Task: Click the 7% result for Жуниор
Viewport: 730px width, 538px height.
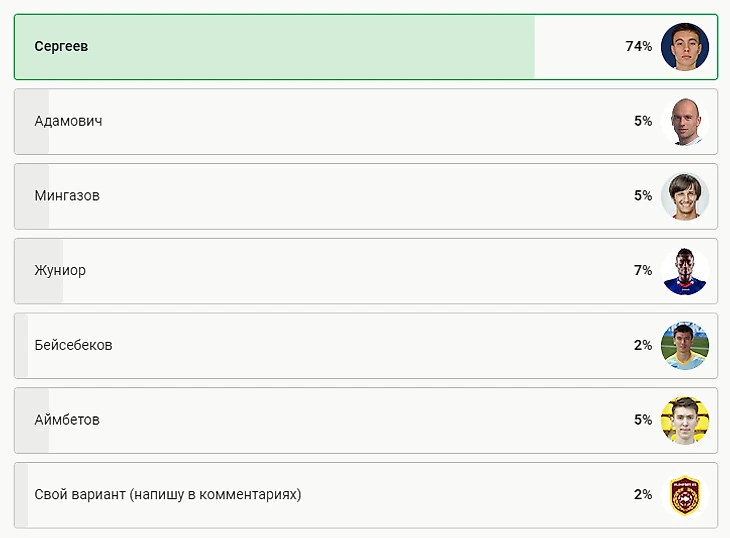Action: coord(642,271)
